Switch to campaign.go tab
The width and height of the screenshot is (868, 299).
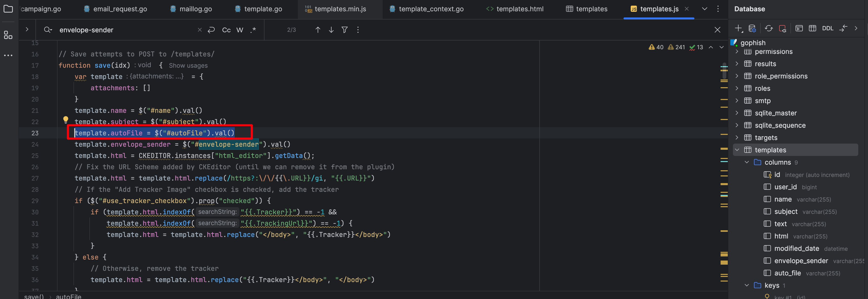pyautogui.click(x=41, y=9)
